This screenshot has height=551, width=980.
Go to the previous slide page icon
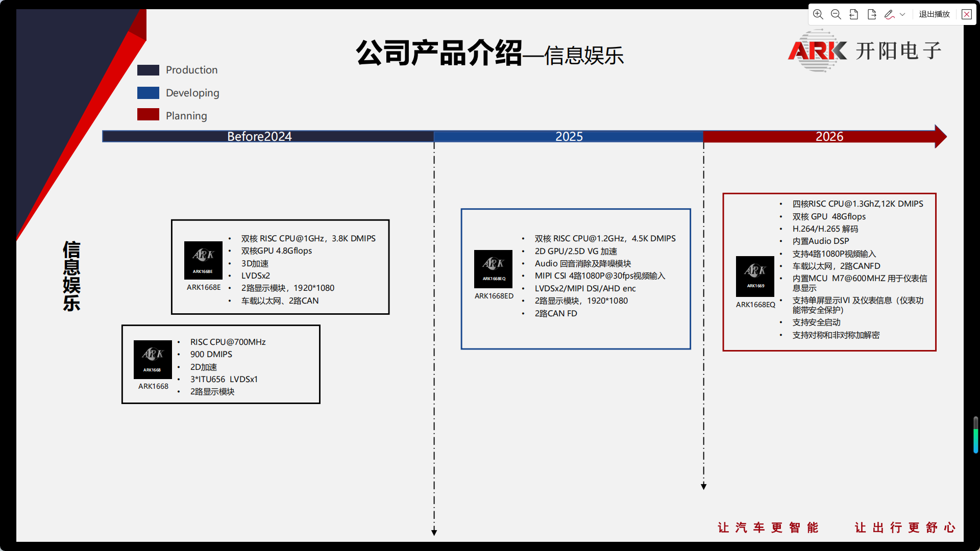[x=854, y=14]
